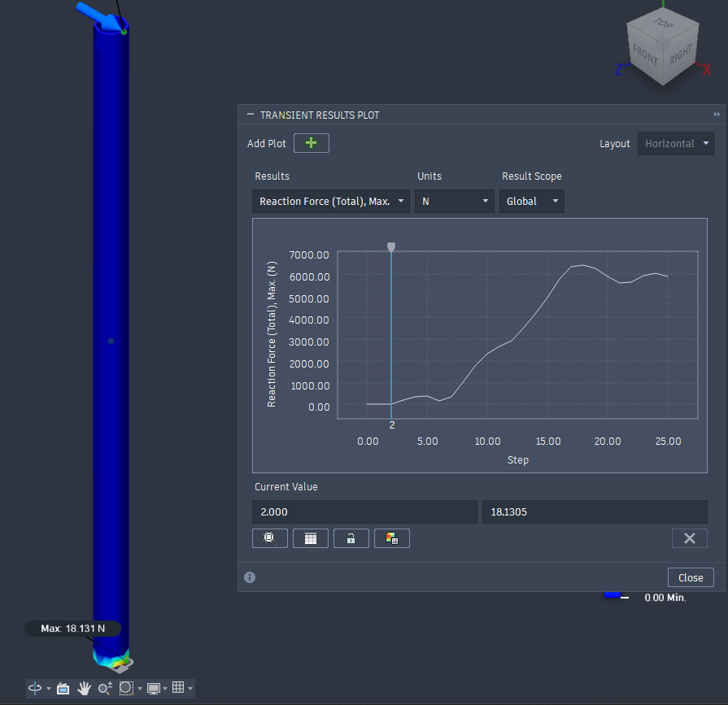
Task: Click the TRANSIENT RESULTS PLOT title text
Action: tap(320, 115)
